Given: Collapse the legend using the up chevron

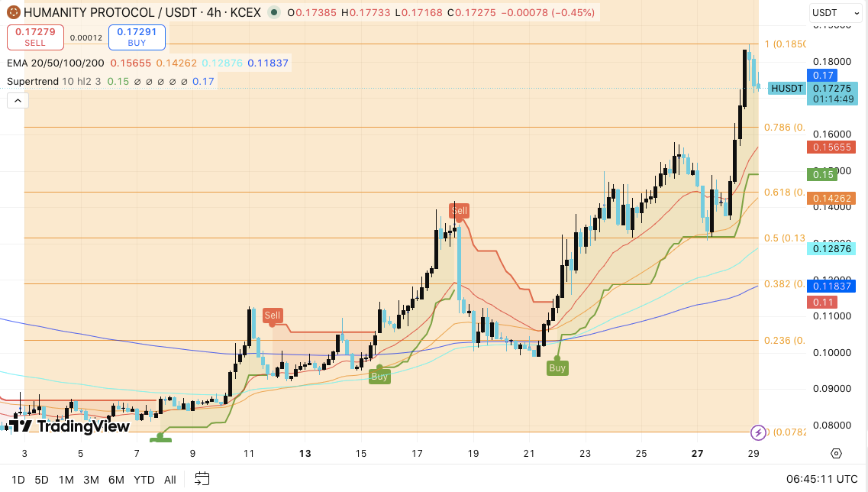Looking at the screenshot, I should [17, 100].
